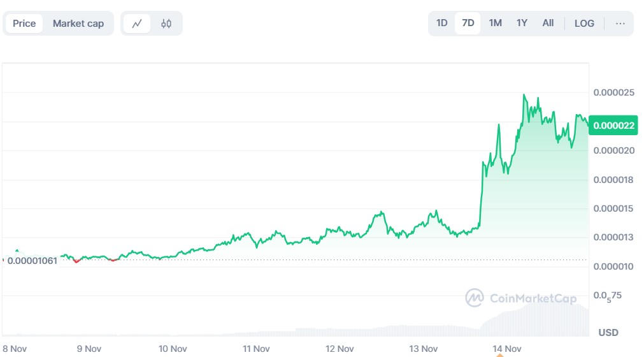Show the All time range
Screen dimensions: 644x357
[548, 24]
